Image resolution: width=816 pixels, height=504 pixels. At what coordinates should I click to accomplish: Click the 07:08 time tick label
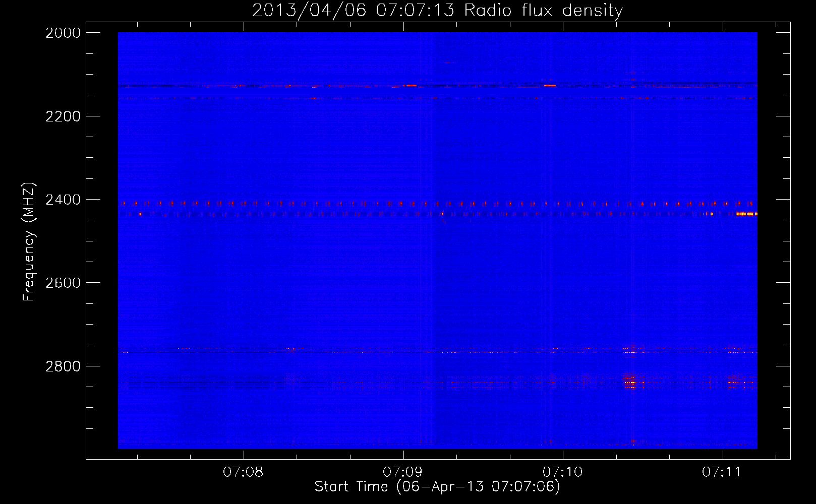point(244,472)
